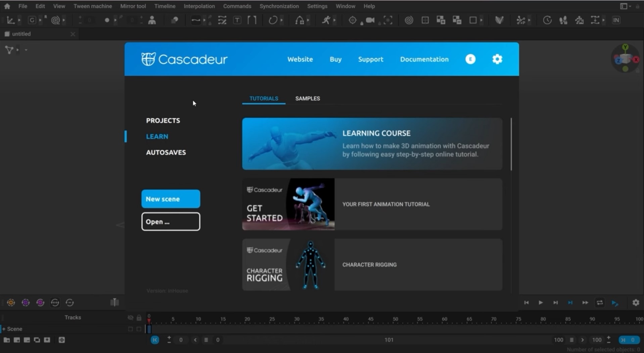Select the running figure animation icon
Image resolution: width=644 pixels, height=353 pixels.
click(x=326, y=20)
